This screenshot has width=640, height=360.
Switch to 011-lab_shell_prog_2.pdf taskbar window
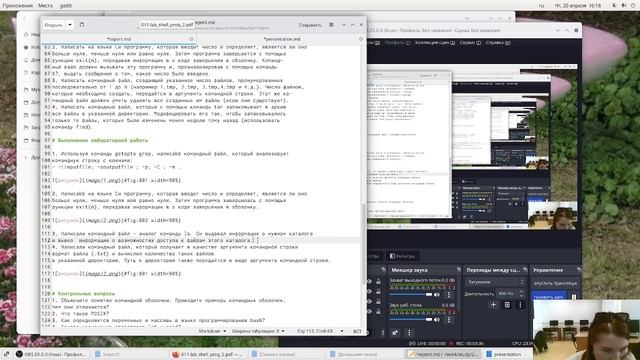207,354
